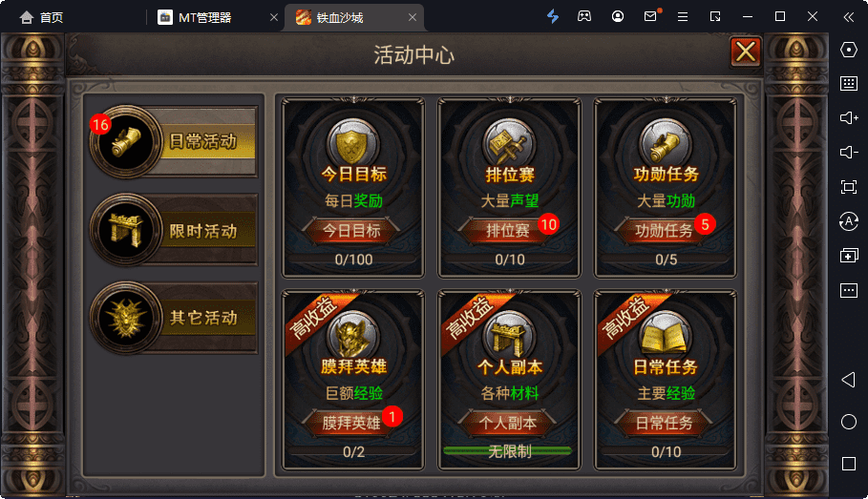Click the 日常任务 open book icon
Viewport: 868px width, 499px height.
pyautogui.click(x=666, y=335)
